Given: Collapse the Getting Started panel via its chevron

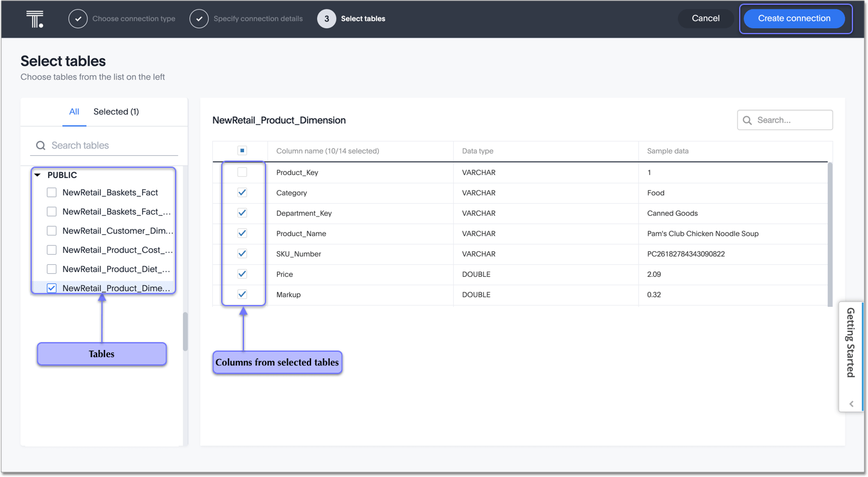Looking at the screenshot, I should point(851,404).
